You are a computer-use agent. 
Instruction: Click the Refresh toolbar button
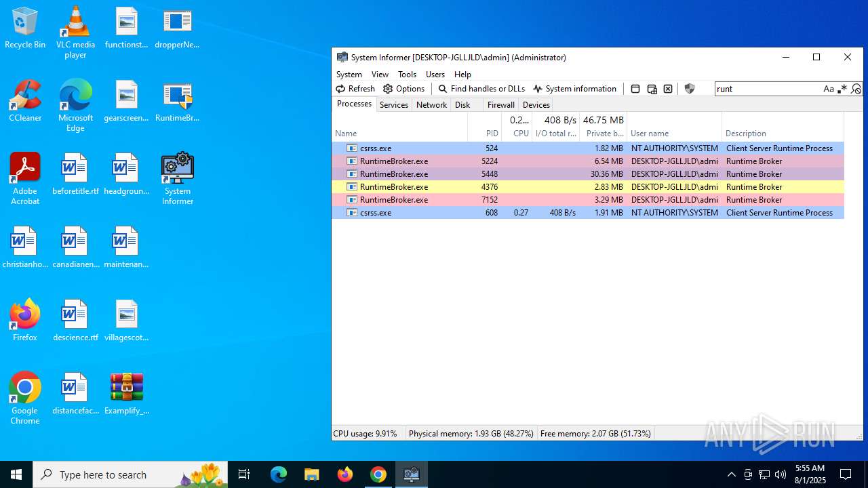[x=355, y=89]
